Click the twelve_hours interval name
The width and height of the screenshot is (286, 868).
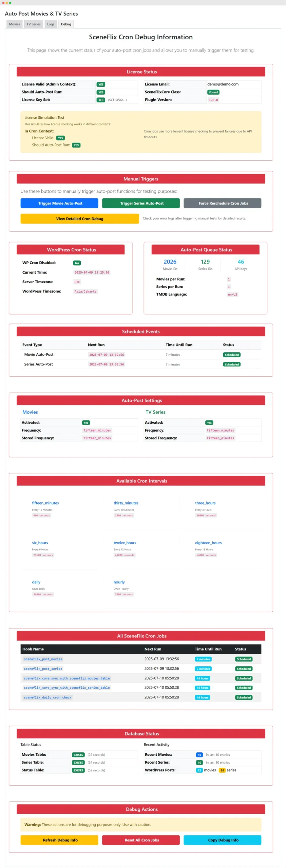(x=125, y=542)
